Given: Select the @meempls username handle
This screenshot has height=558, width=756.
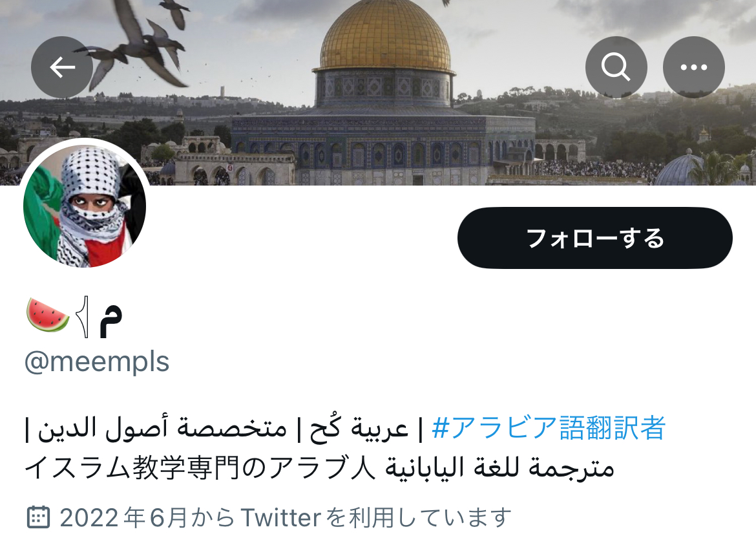Looking at the screenshot, I should [x=97, y=361].
